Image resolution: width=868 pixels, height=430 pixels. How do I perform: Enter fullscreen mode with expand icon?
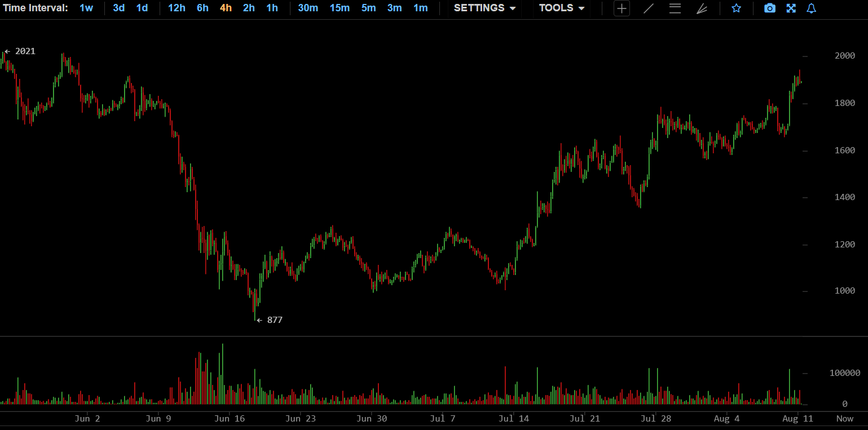(x=791, y=8)
